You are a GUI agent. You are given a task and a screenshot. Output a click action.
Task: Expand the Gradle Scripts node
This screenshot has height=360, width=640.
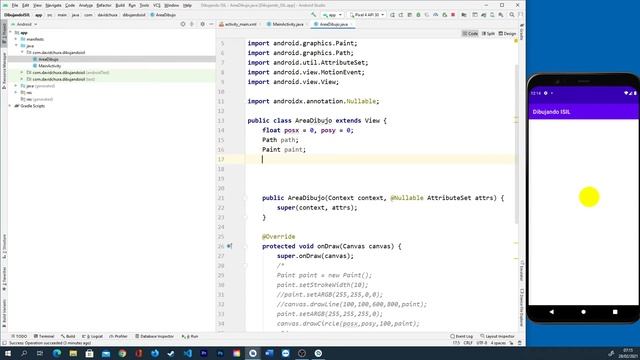click(x=10, y=106)
